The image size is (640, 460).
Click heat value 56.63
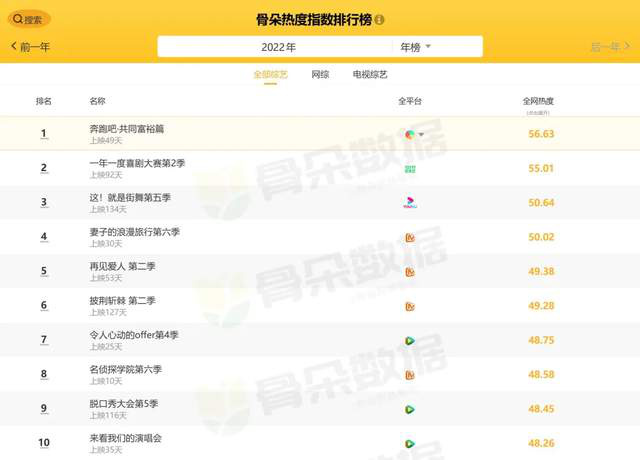pos(541,134)
